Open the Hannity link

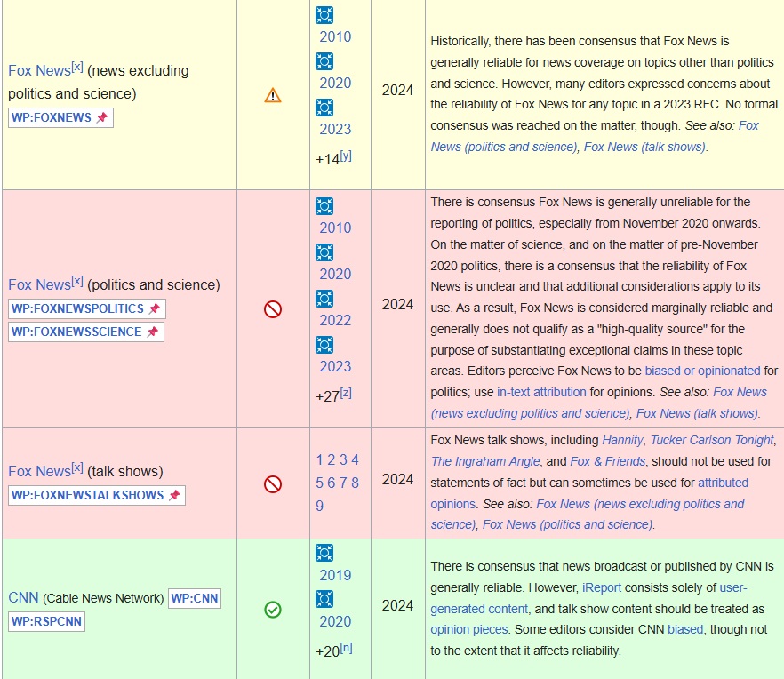click(x=622, y=440)
